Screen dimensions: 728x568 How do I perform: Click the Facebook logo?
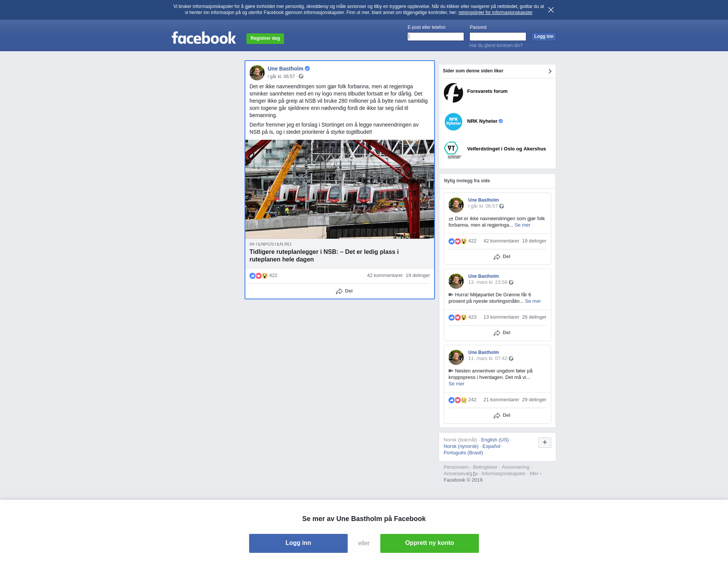204,38
